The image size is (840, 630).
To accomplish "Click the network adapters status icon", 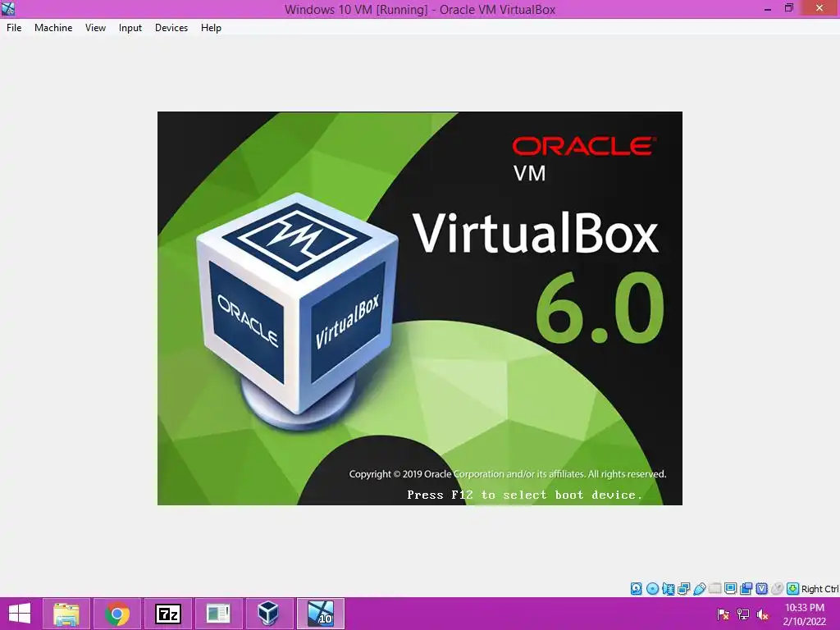I will click(683, 589).
